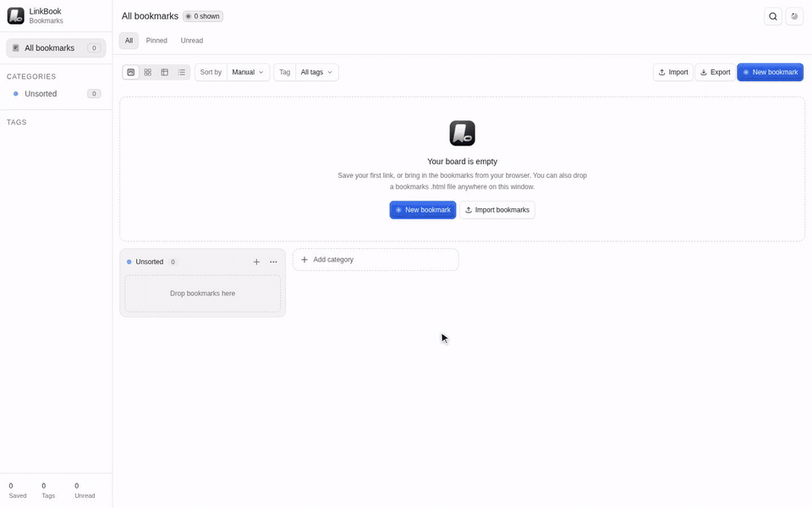Viewport: 812px width, 508px height.
Task: Select the Unsorted category in sidebar
Action: point(56,94)
